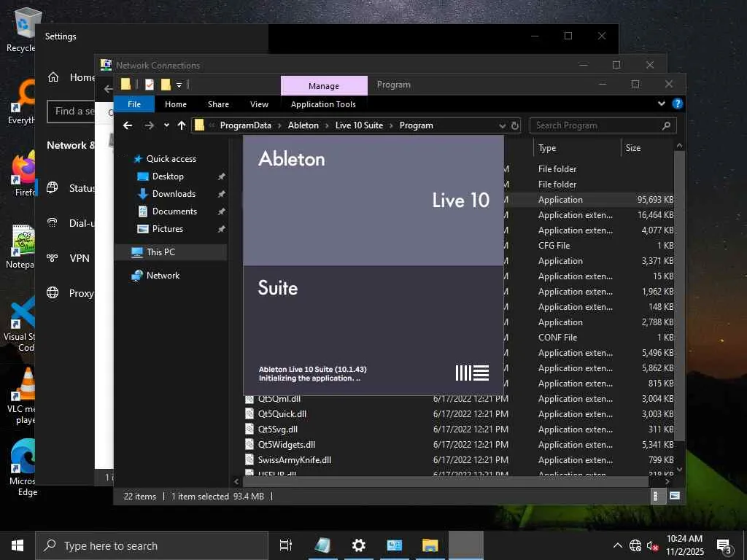
Task: Open File Explorer help question mark icon
Action: point(677,104)
